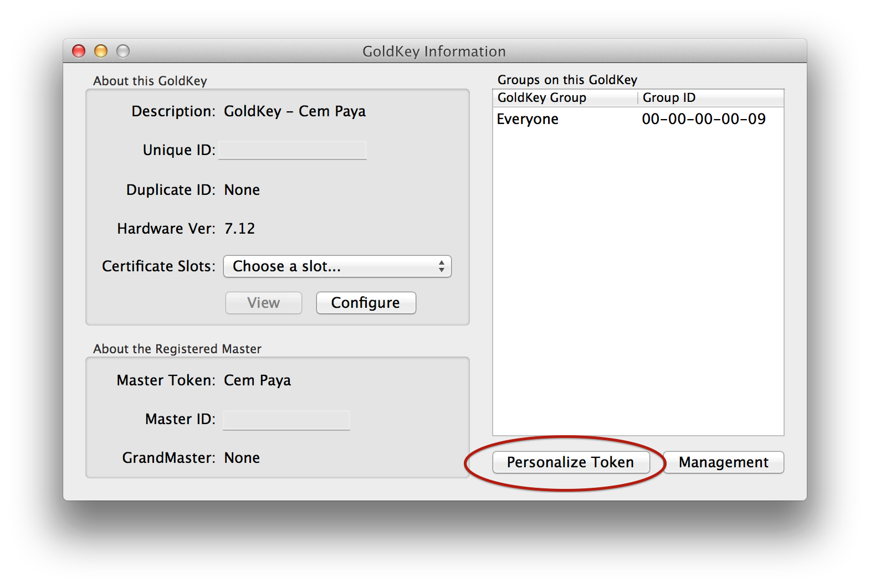This screenshot has width=870, height=588.
Task: Open the Certificate Slots dropdown
Action: coord(337,266)
